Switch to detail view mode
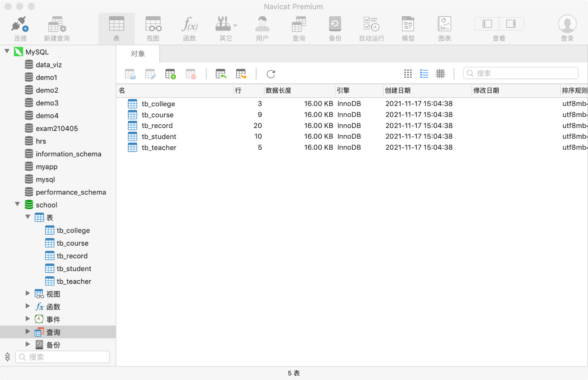The width and height of the screenshot is (588, 380). pyautogui.click(x=440, y=74)
